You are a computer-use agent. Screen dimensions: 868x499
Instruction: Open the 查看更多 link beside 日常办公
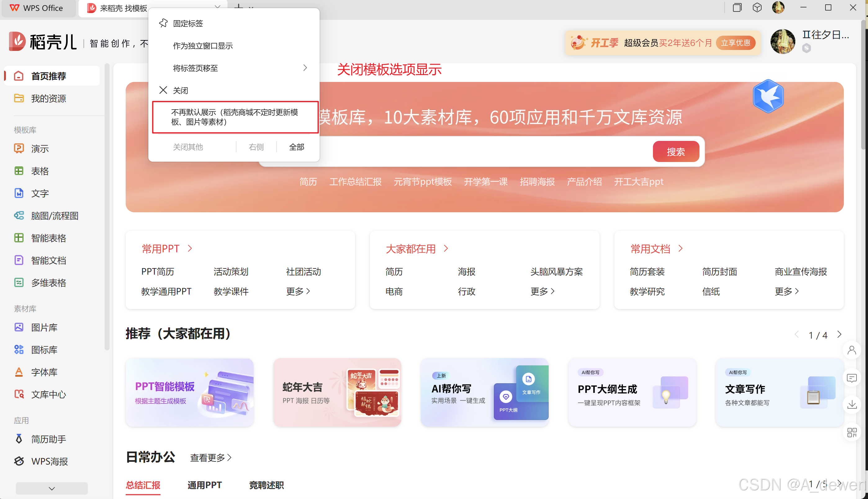tap(210, 457)
